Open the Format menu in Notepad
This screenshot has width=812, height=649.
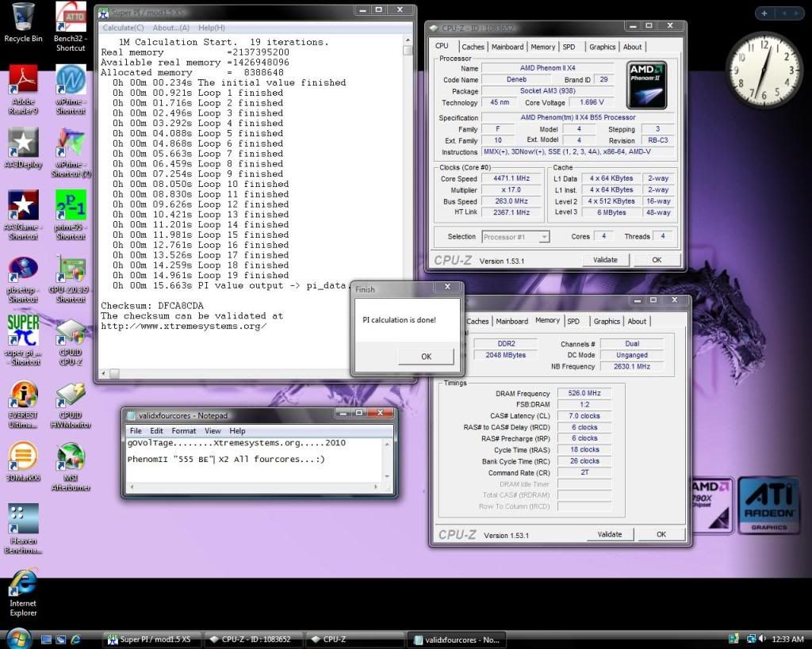pos(183,431)
